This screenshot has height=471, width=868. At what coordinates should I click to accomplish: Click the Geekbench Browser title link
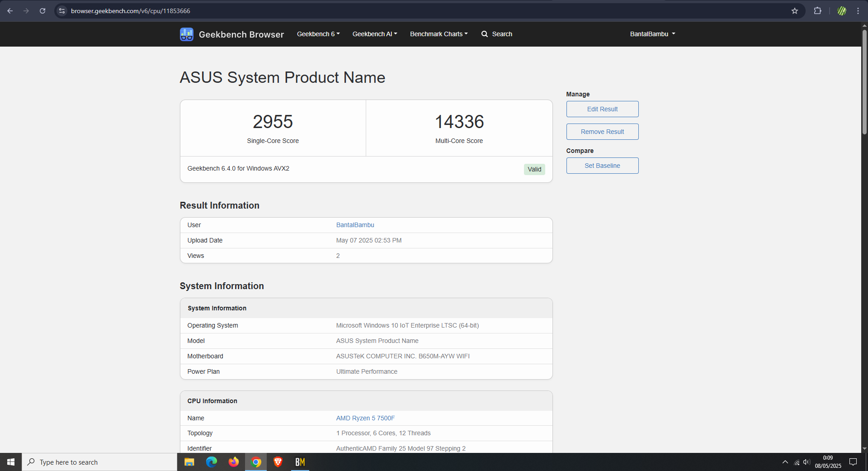241,34
